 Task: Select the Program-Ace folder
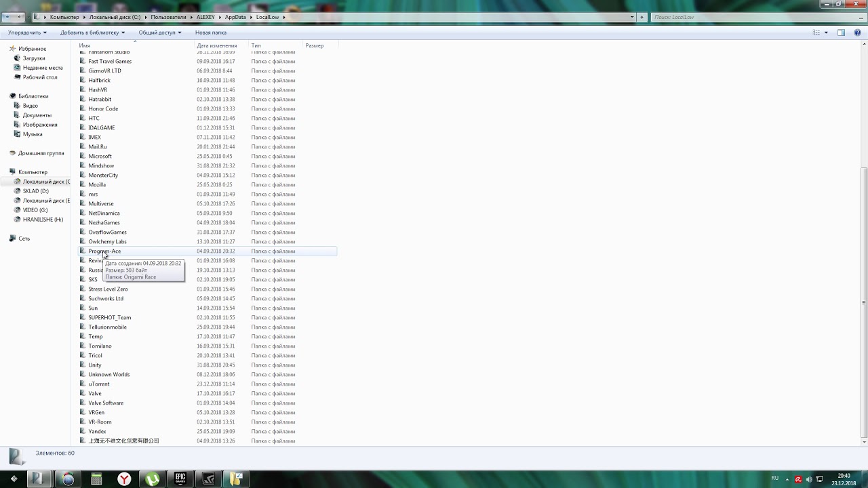point(208,251)
